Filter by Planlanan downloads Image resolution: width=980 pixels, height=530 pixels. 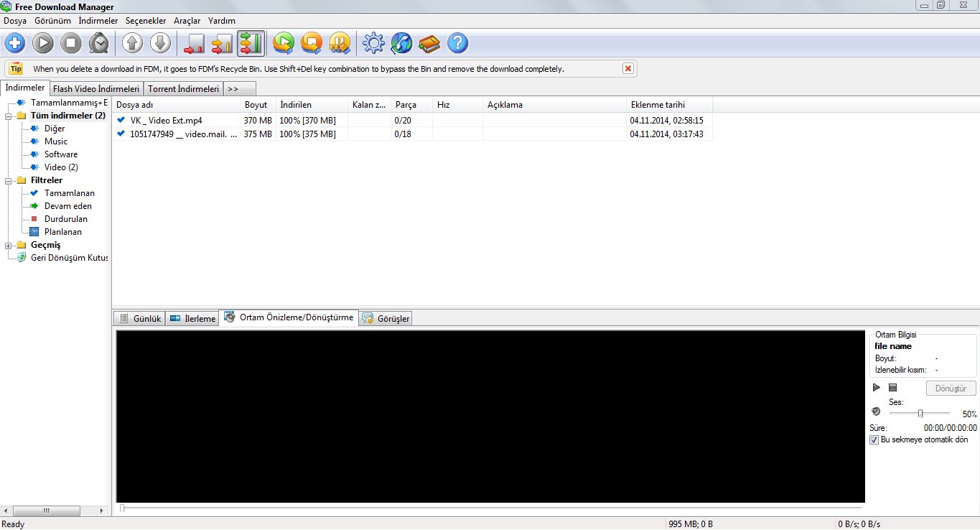63,232
